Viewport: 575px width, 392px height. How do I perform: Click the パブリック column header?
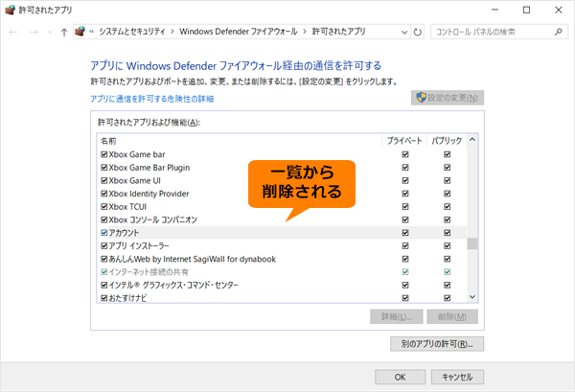click(447, 141)
